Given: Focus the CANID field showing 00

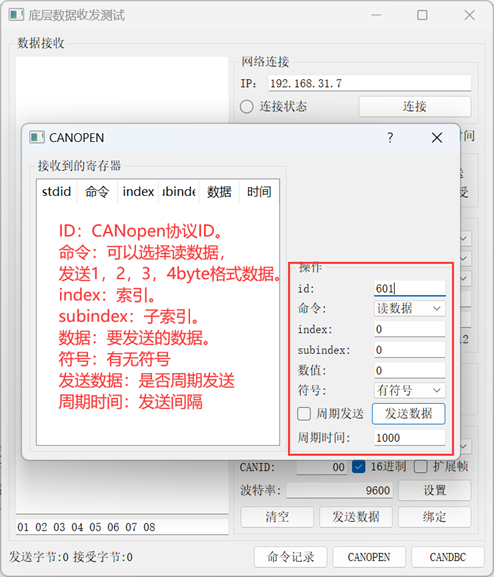Looking at the screenshot, I should [x=322, y=467].
